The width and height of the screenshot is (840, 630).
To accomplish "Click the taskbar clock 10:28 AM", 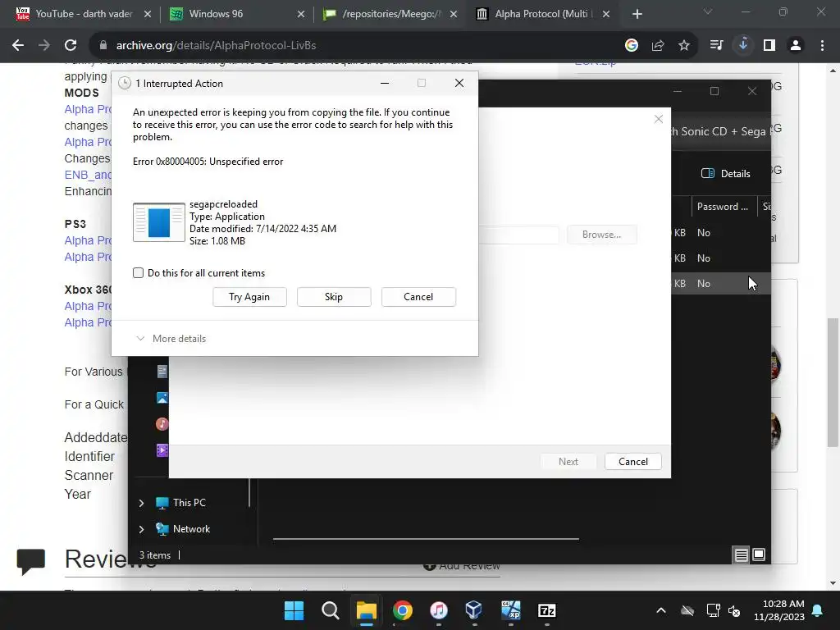I will click(x=783, y=604).
